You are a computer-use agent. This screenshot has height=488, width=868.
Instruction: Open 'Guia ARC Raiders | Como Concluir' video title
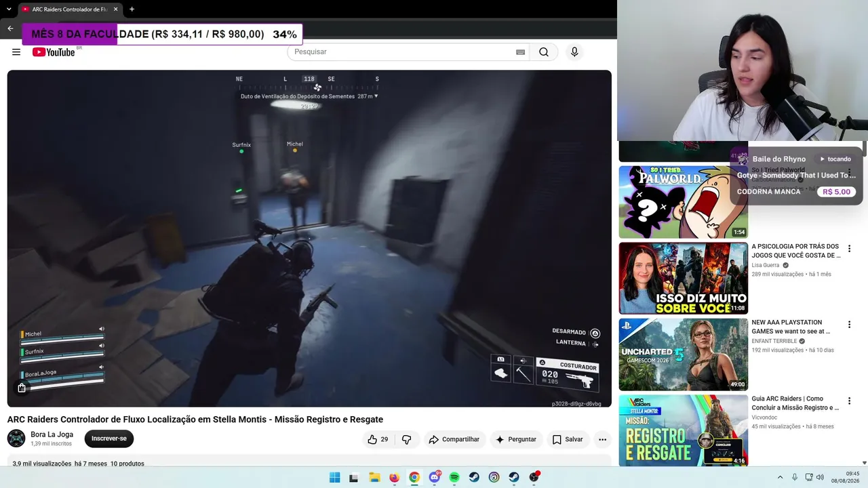(795, 403)
